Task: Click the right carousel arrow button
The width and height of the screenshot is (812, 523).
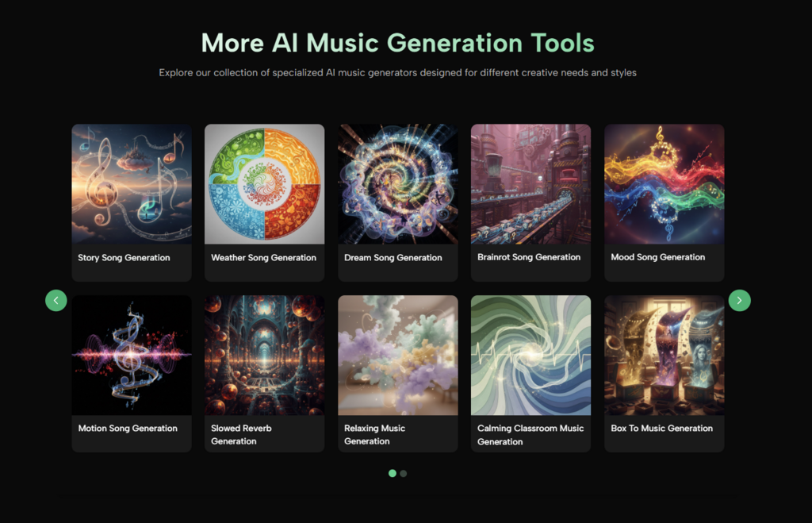Action: (739, 300)
